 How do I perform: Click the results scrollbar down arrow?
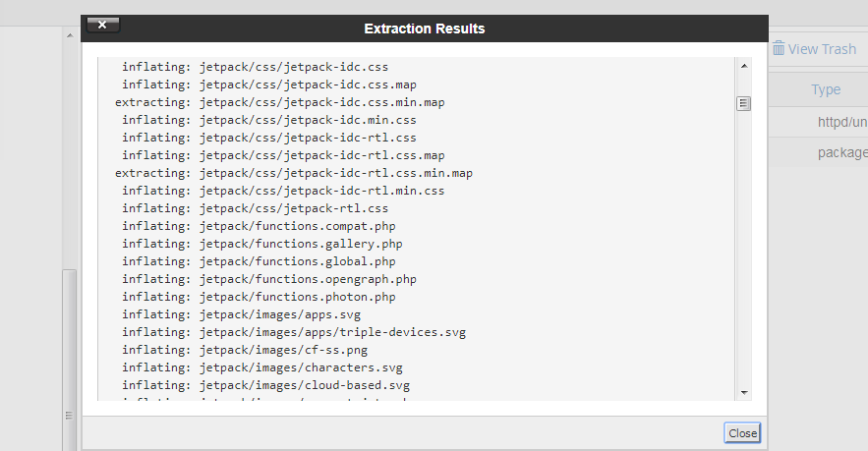pyautogui.click(x=744, y=392)
